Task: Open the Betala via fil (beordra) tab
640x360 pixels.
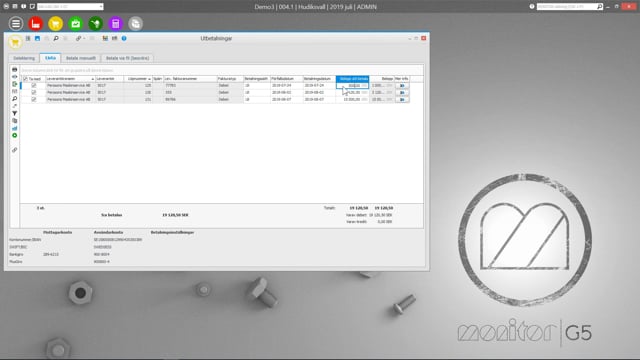Action: [x=127, y=58]
